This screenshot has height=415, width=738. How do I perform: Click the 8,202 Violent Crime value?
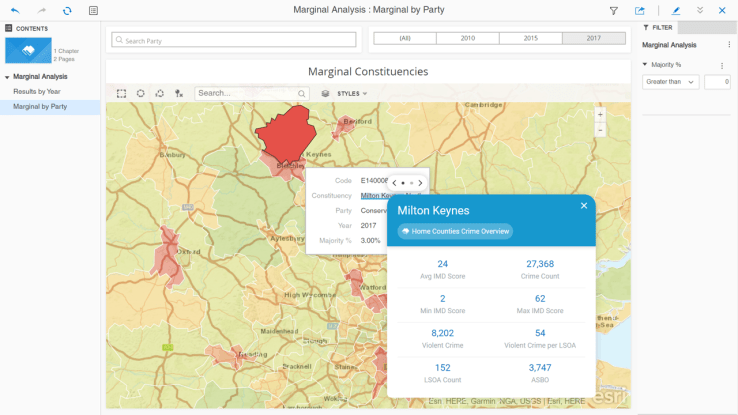[442, 333]
